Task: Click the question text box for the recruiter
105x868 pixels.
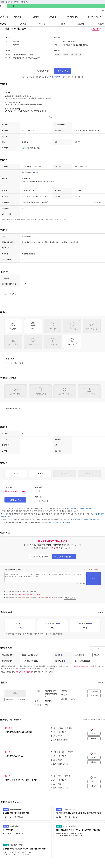Action: click(44, 577)
